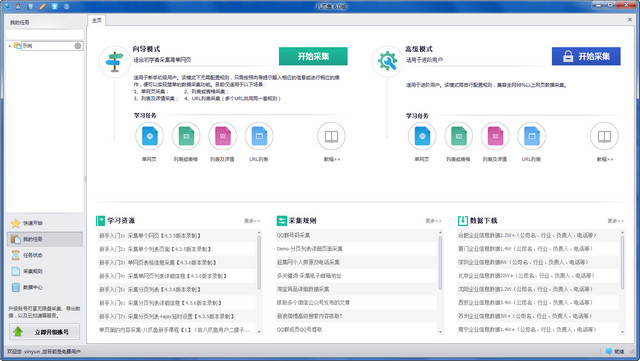
Task: Click the wizard mode signpost icon
Action: click(x=115, y=61)
